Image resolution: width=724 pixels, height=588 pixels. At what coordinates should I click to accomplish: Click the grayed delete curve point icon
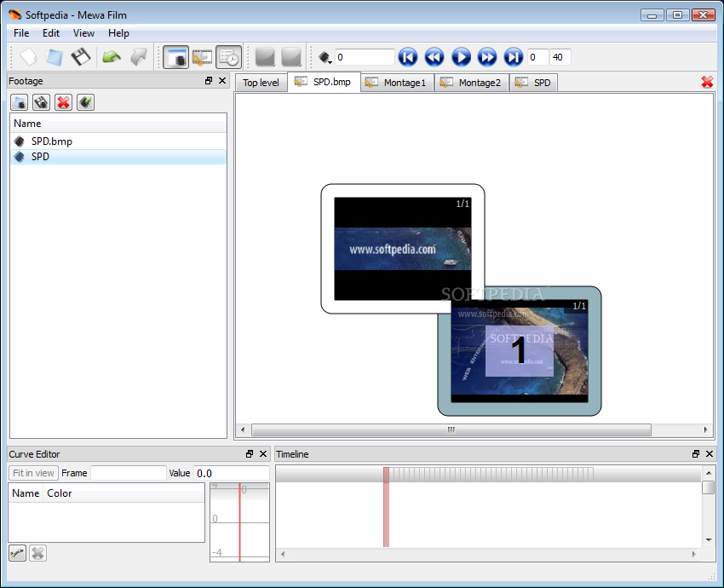(x=37, y=553)
